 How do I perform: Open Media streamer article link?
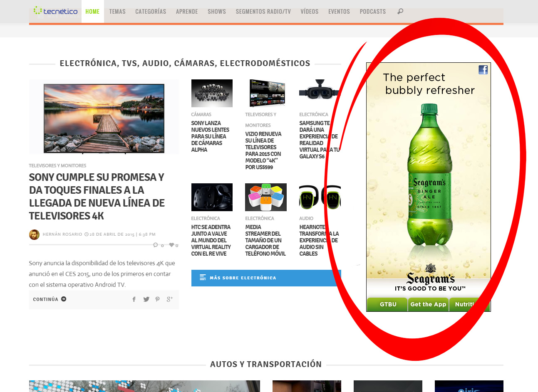click(265, 240)
